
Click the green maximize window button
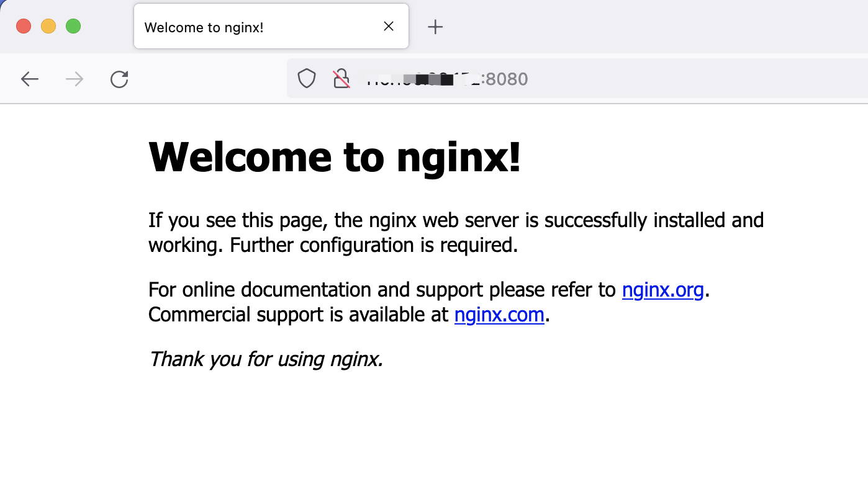(73, 26)
